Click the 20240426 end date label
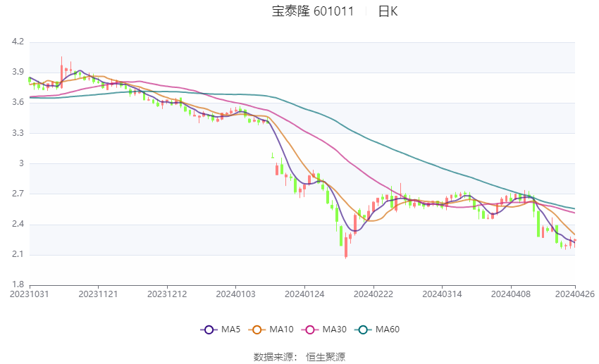 [574, 294]
